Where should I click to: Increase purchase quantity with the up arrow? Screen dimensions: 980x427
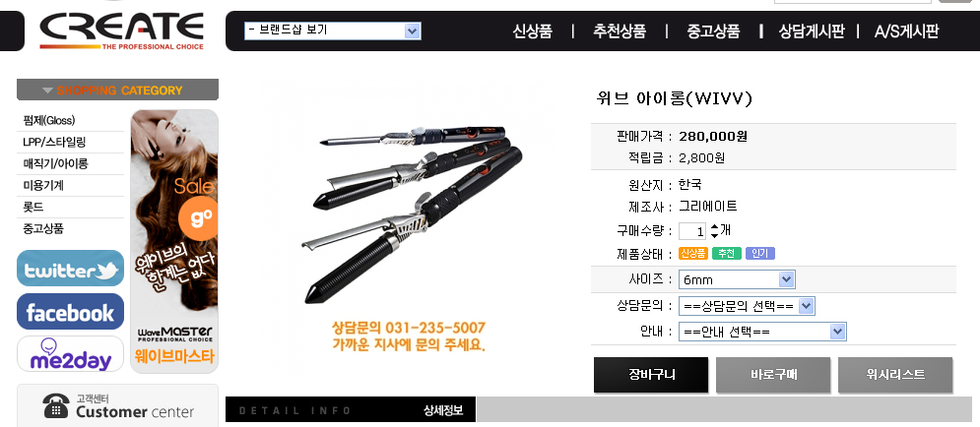(714, 226)
